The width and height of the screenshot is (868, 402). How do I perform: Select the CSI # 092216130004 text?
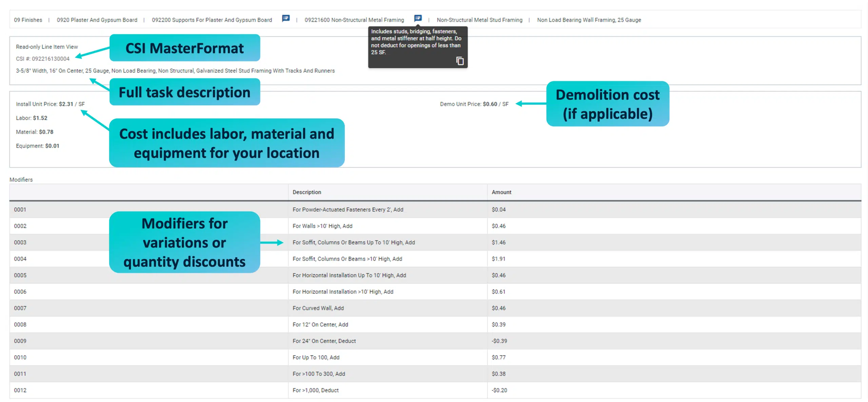pyautogui.click(x=43, y=59)
